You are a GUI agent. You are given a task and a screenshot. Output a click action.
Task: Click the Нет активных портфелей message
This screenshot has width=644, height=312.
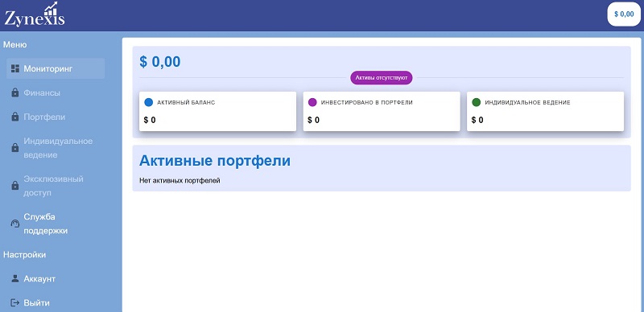[x=180, y=181]
